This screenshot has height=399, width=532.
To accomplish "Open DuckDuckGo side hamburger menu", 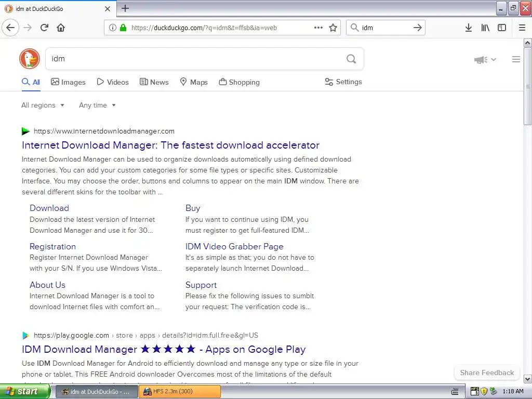I will tap(516, 59).
